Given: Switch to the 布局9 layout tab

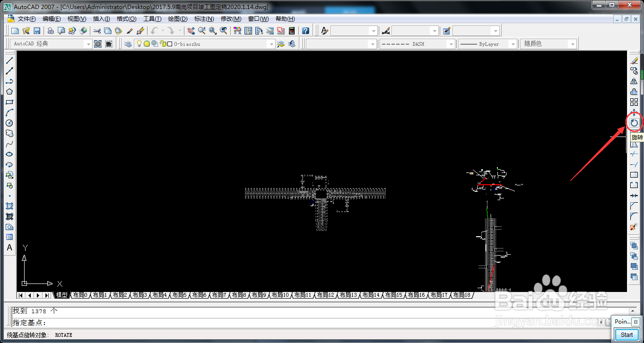Looking at the screenshot, I should [259, 295].
